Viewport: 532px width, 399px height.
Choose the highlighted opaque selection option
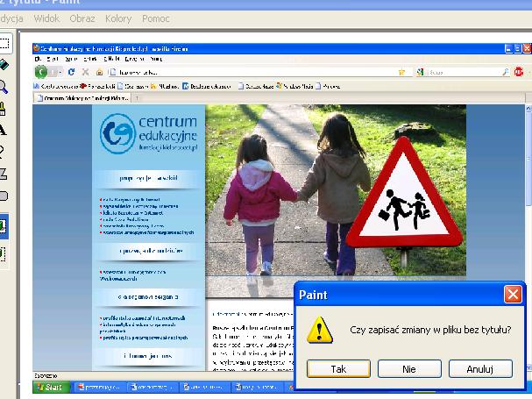coord(4,226)
